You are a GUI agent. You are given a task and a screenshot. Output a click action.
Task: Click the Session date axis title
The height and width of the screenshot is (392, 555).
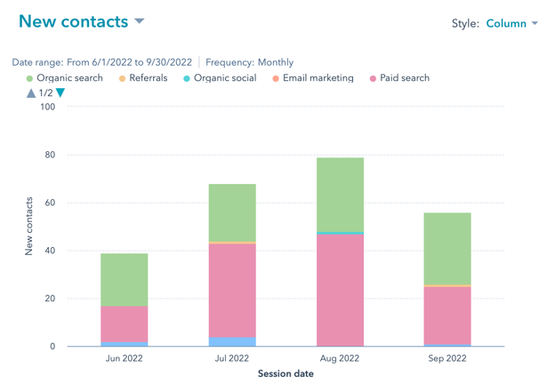coord(286,373)
